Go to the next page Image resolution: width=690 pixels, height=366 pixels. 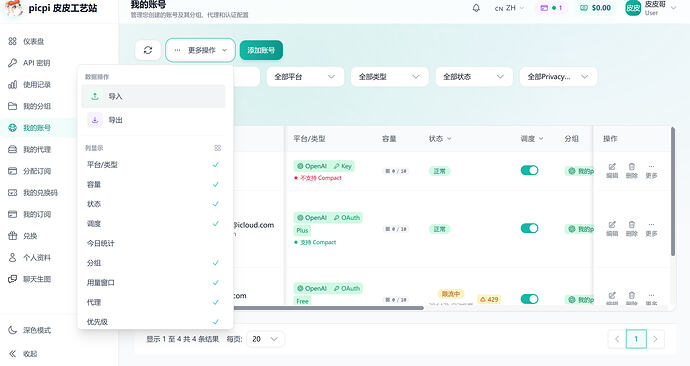click(655, 339)
